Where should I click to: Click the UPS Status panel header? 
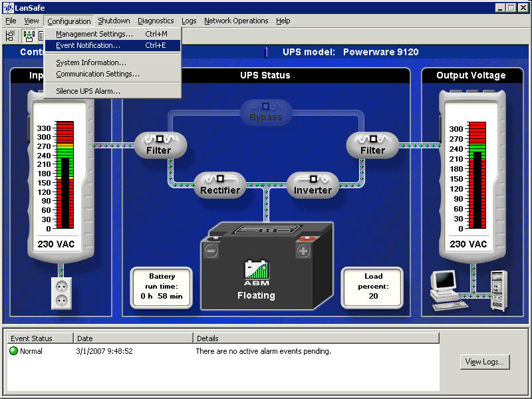[265, 75]
